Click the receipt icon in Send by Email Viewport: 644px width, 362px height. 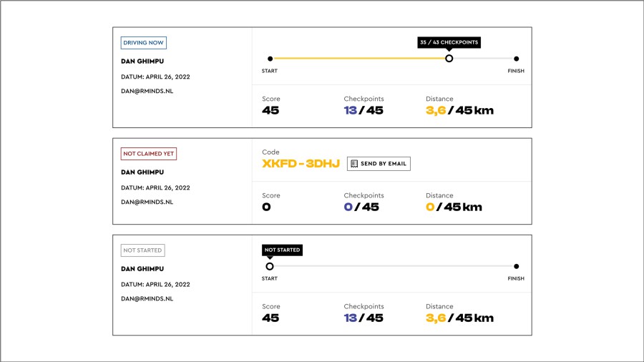pos(354,164)
